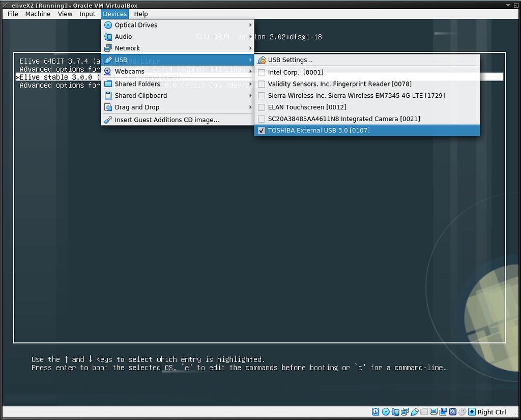
Task: Open the Machine menu
Action: 38,14
